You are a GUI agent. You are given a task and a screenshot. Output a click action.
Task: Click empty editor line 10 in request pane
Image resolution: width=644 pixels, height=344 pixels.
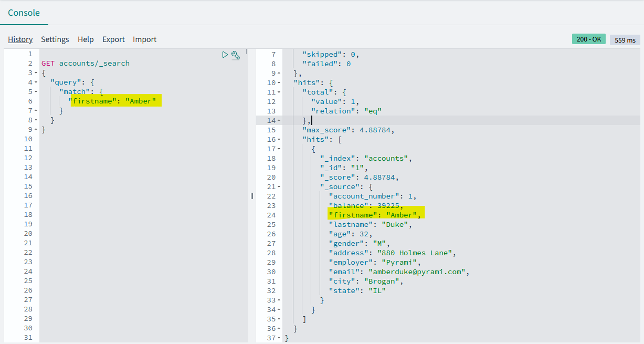coord(144,139)
